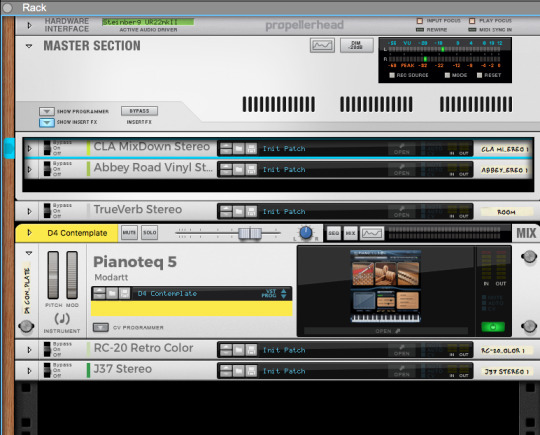Screen dimensions: 540x435
Task: Toggle bypass switch on J37 Stereo
Action: tap(47, 371)
